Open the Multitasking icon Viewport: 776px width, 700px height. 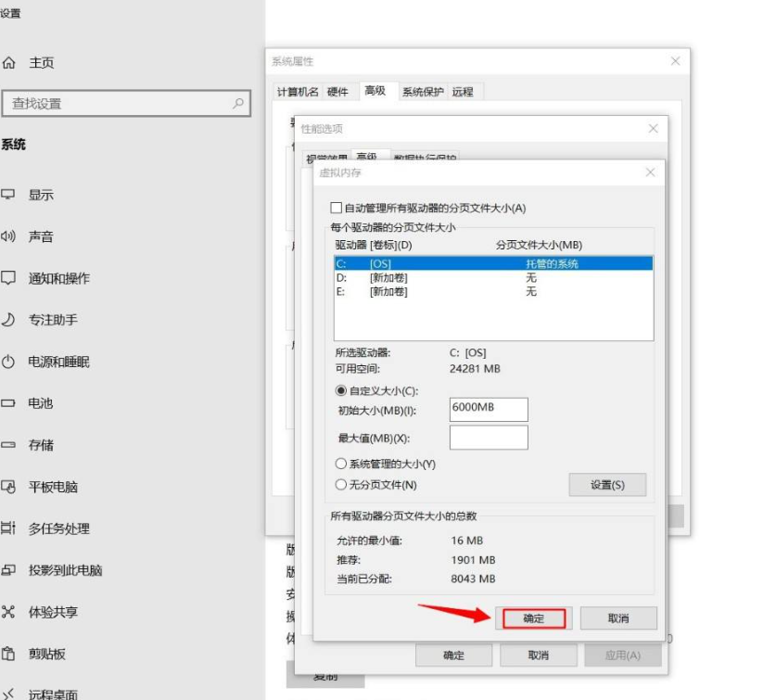click(x=8, y=528)
